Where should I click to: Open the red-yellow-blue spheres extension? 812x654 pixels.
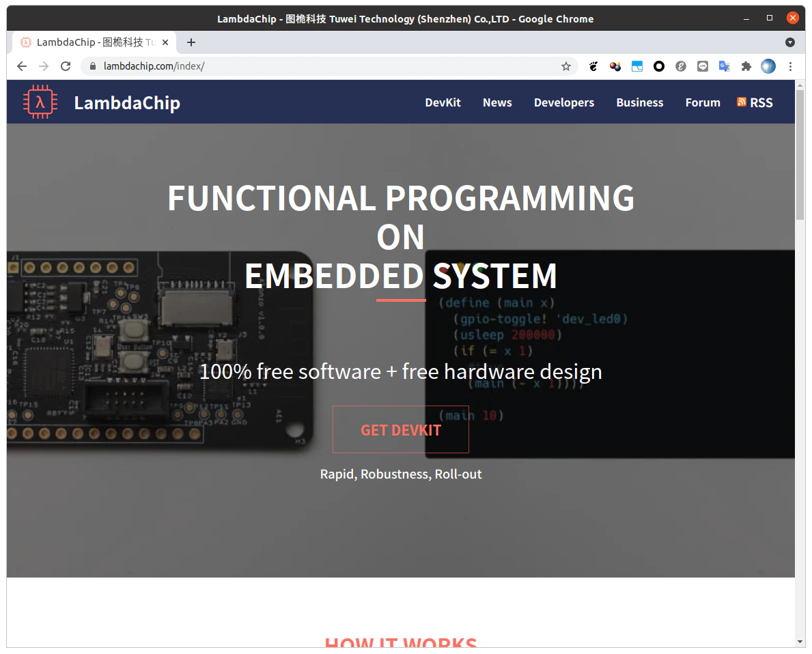pyautogui.click(x=615, y=66)
